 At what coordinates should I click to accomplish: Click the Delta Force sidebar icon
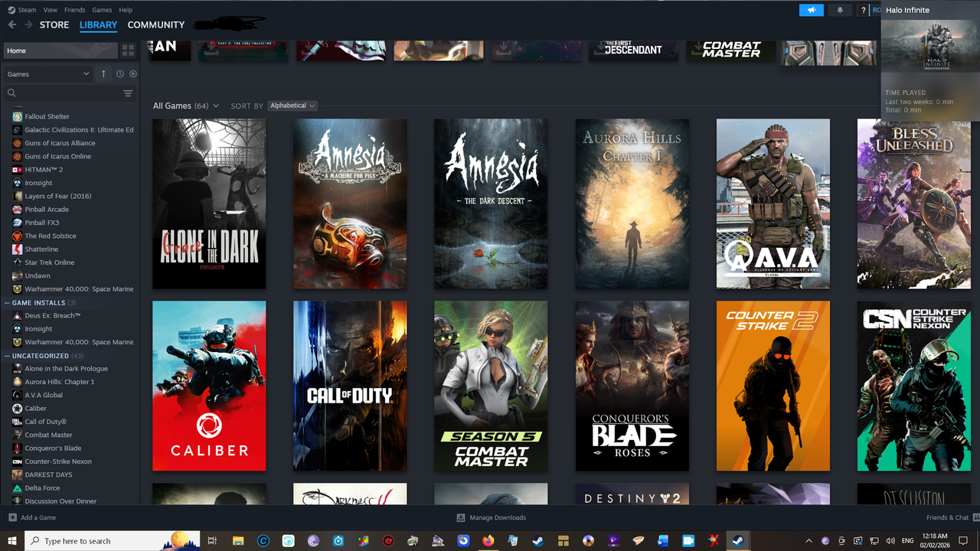click(x=17, y=487)
